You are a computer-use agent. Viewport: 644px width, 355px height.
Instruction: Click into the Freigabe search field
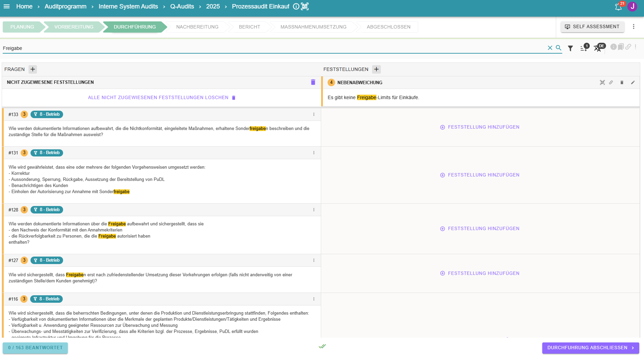tap(271, 48)
